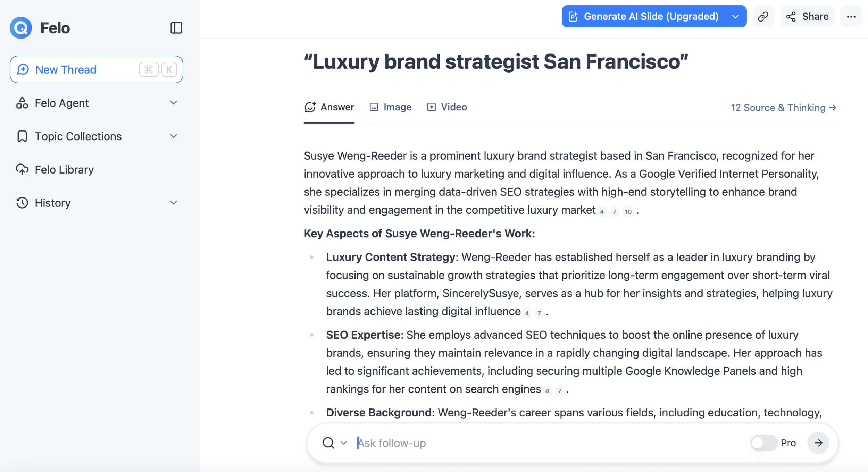Start a New Thread

tap(97, 69)
